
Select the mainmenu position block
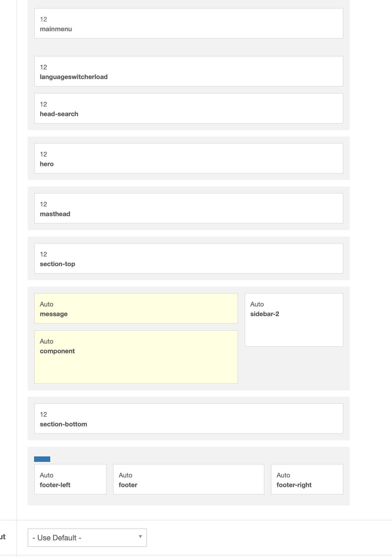pos(188,24)
